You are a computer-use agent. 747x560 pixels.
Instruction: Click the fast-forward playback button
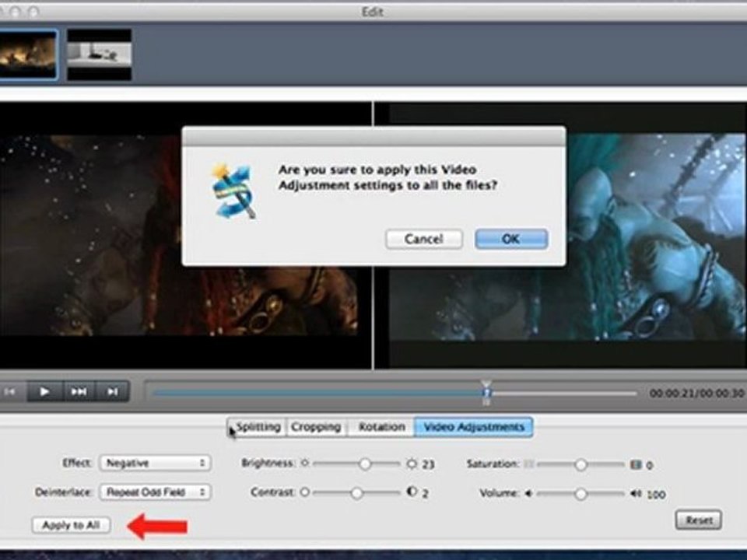coord(79,391)
